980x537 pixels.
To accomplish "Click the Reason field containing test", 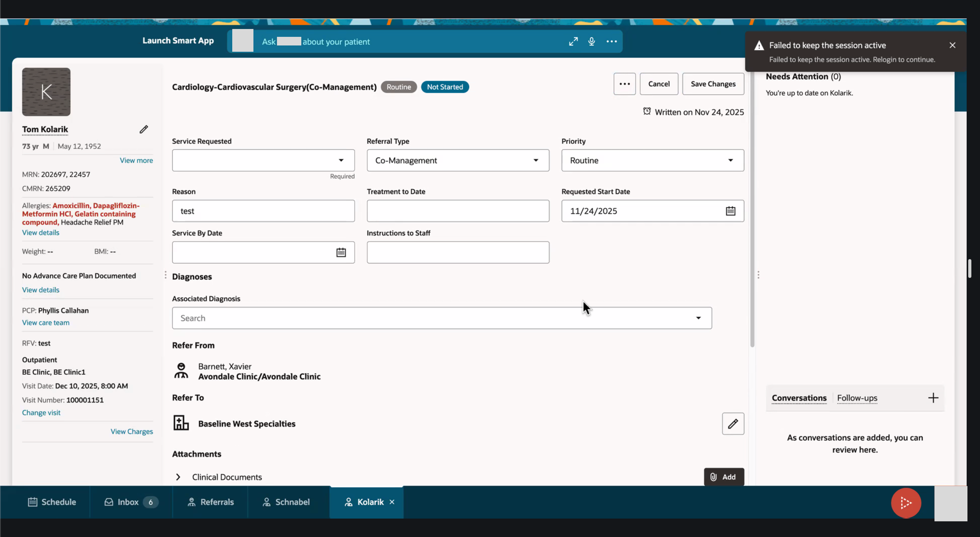I will (x=263, y=211).
